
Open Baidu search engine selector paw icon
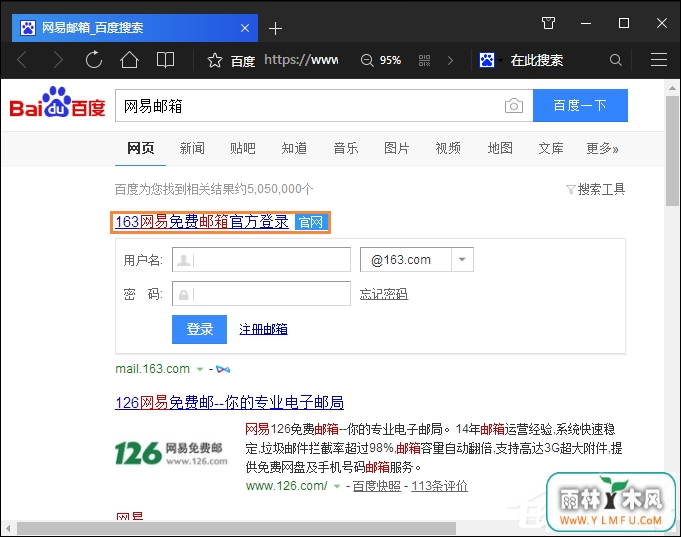(487, 60)
